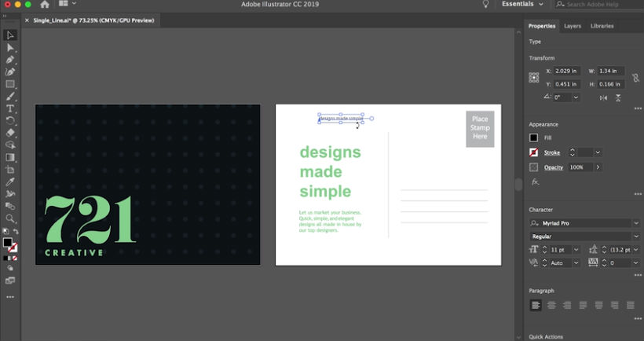Viewport: 644px width, 341px height.
Task: Open the 11 pt font size dropdown
Action: 576,250
